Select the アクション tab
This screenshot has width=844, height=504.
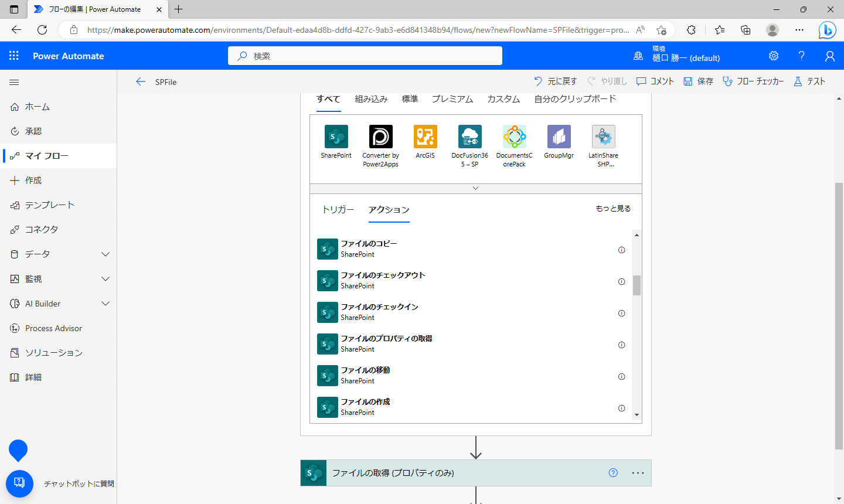[389, 210]
